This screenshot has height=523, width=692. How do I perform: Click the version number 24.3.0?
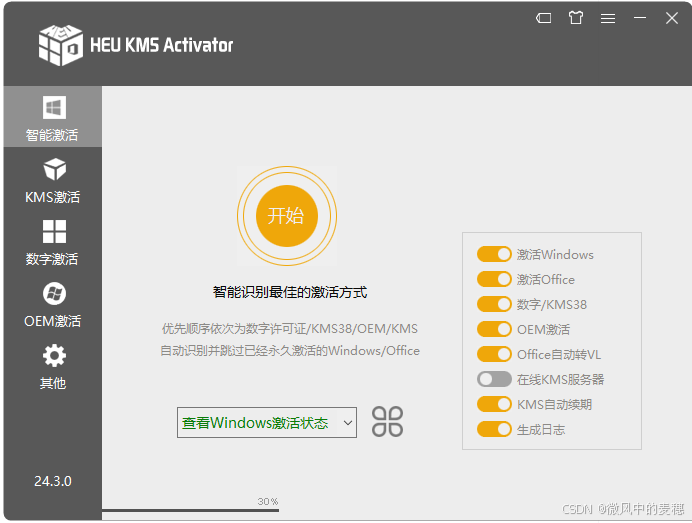point(53,481)
